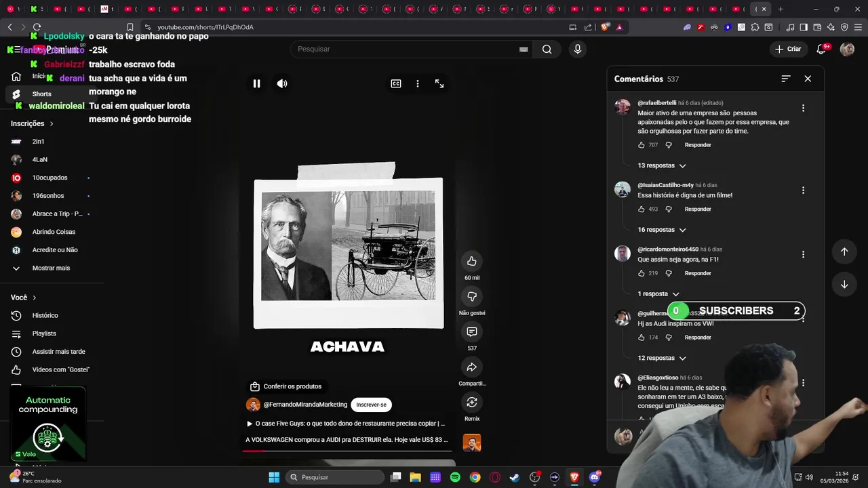Screen dimensions: 868x488
Task: Start voice search with microphone icon
Action: click(x=578, y=49)
